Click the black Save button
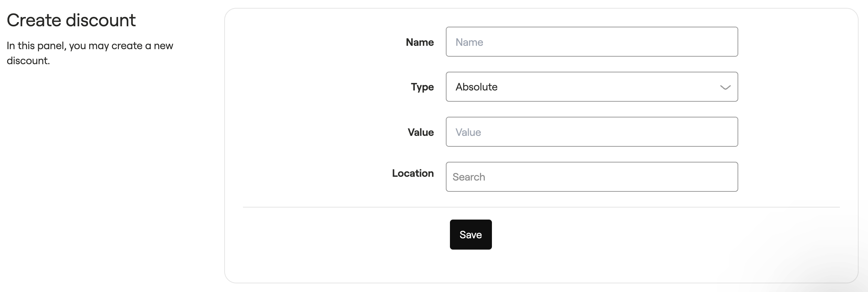The image size is (868, 292). click(471, 235)
